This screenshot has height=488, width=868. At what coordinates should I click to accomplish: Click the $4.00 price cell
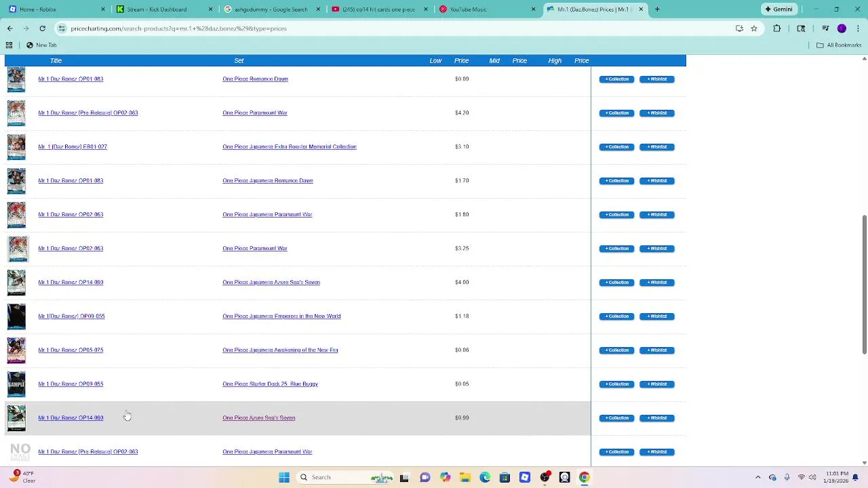(462, 283)
